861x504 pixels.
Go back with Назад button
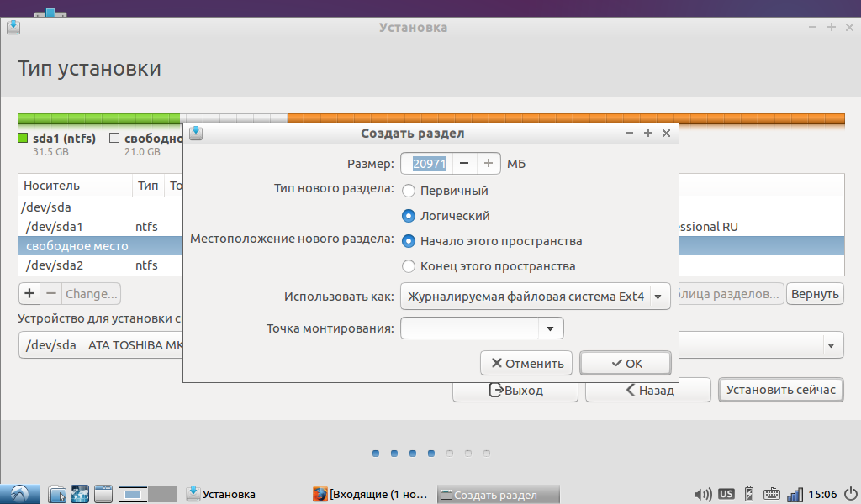tap(648, 390)
